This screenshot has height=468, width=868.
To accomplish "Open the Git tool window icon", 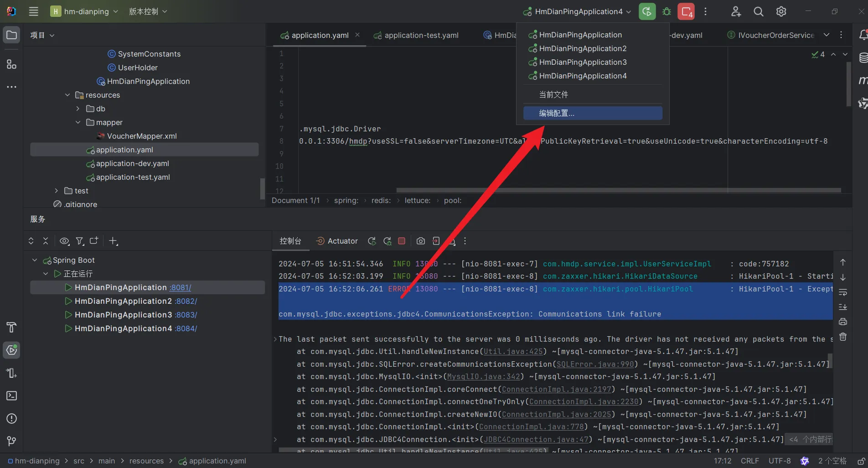I will pyautogui.click(x=11, y=441).
